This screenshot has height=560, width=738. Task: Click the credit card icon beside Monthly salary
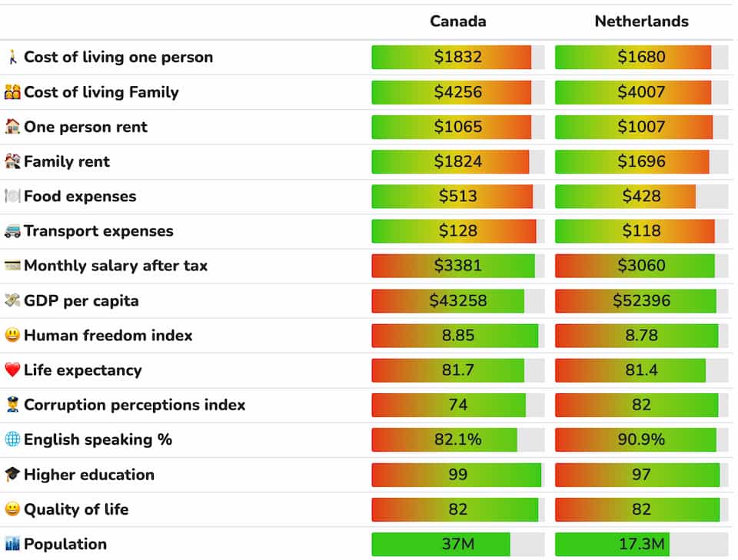12,266
